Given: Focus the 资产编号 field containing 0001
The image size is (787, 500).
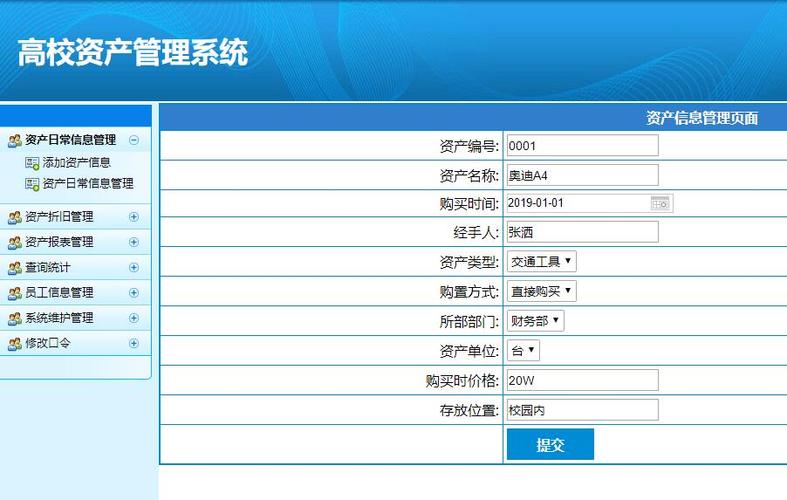Looking at the screenshot, I should click(583, 146).
